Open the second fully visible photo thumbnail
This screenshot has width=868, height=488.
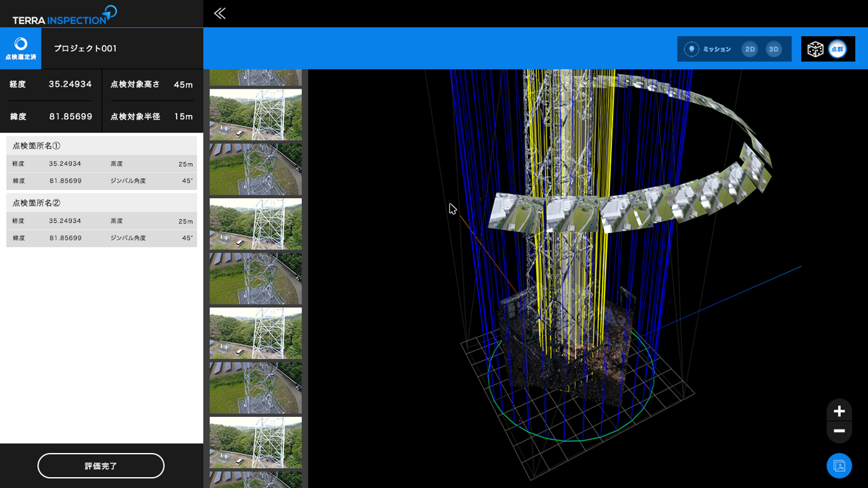(256, 169)
